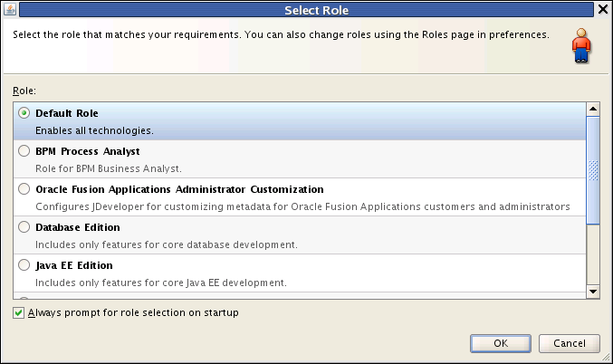Click 'Enables all technologies.' description text
The width and height of the screenshot is (613, 364).
(x=94, y=130)
